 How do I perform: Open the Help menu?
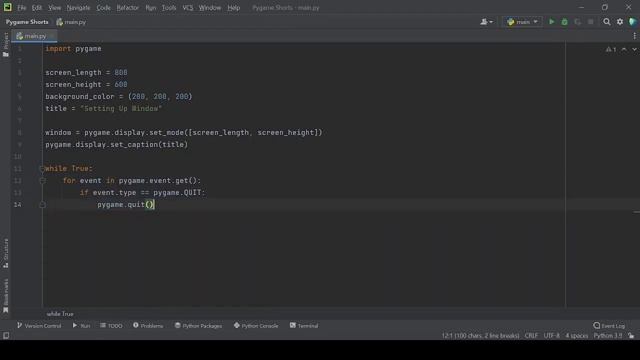[233, 8]
